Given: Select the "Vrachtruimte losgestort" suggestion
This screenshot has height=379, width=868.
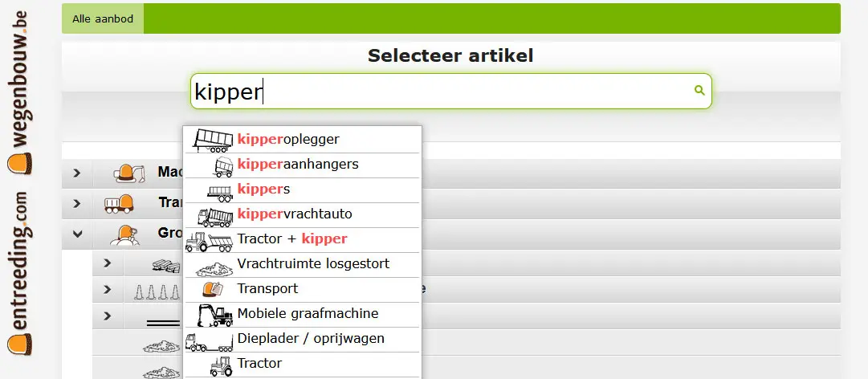Looking at the screenshot, I should tap(312, 264).
